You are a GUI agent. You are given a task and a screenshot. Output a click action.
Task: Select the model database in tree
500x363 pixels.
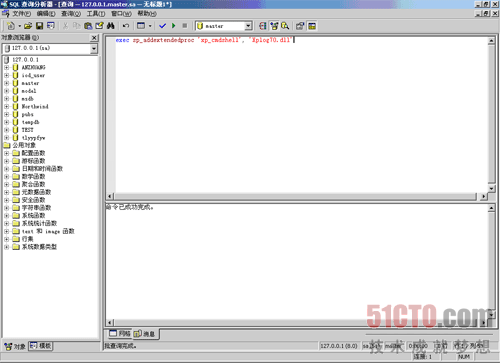(29, 91)
